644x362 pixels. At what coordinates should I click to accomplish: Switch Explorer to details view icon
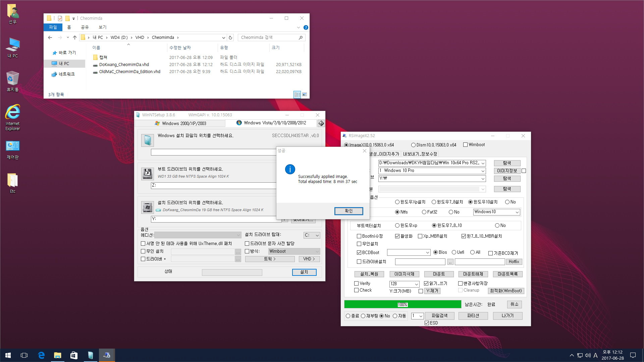tap(297, 95)
